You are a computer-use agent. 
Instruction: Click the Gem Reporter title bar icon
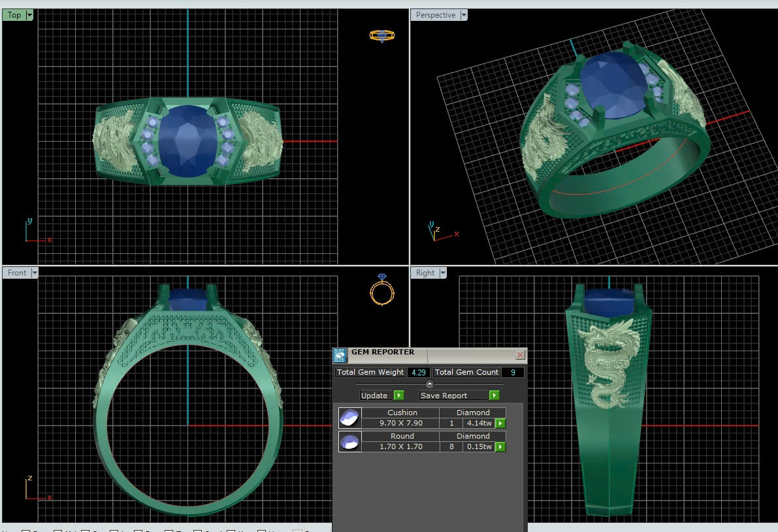tap(340, 355)
